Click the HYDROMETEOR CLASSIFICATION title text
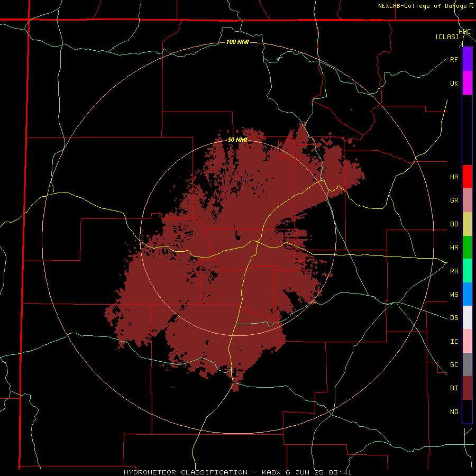 point(186,472)
